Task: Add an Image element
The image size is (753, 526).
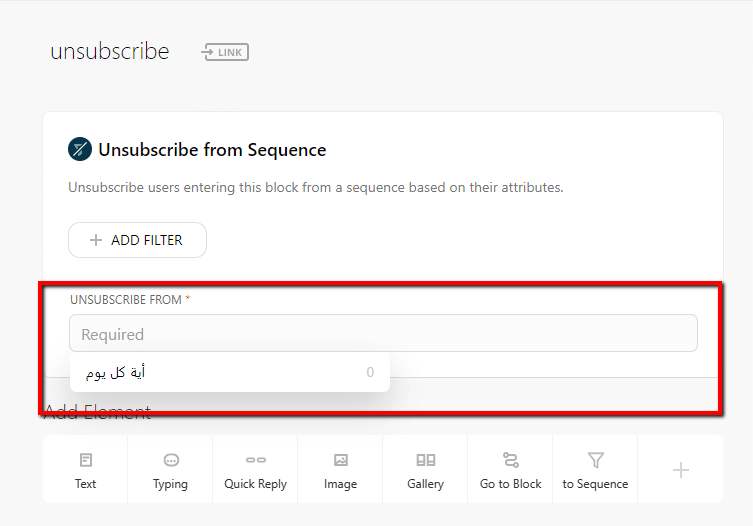Action: pyautogui.click(x=340, y=469)
